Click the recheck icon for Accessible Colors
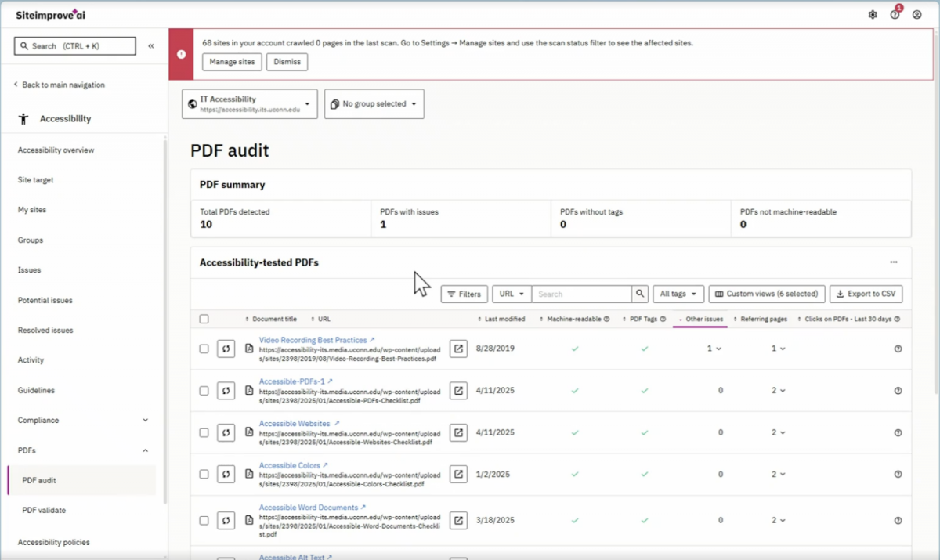The image size is (940, 560). (226, 474)
